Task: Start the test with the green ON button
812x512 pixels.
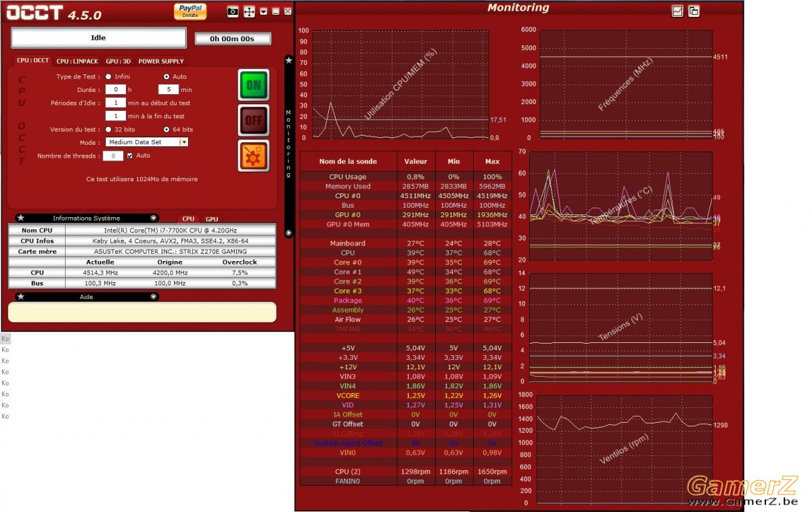Action: (254, 85)
